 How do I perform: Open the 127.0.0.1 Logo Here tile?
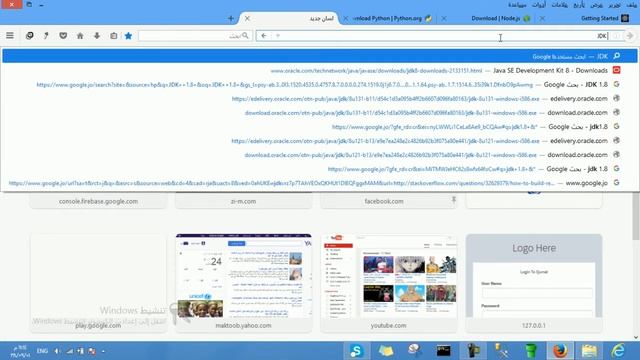[534, 282]
